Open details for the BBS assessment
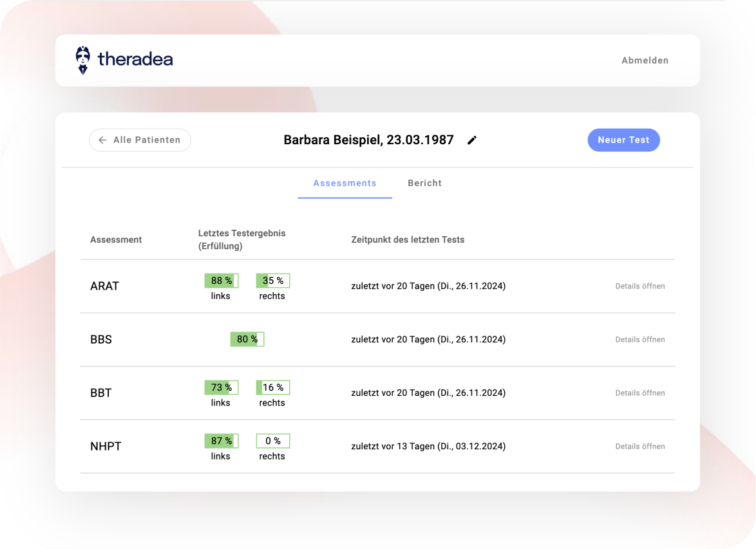 point(639,339)
